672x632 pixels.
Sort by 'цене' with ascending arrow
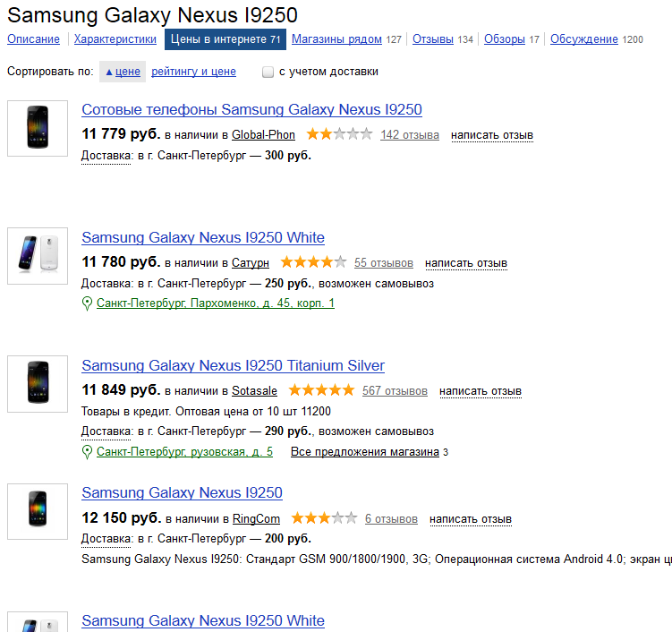(x=123, y=72)
